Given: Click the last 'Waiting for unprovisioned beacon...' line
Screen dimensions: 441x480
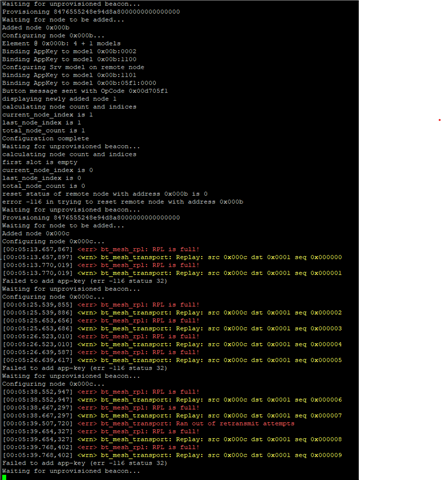Looking at the screenshot, I should [71, 471].
